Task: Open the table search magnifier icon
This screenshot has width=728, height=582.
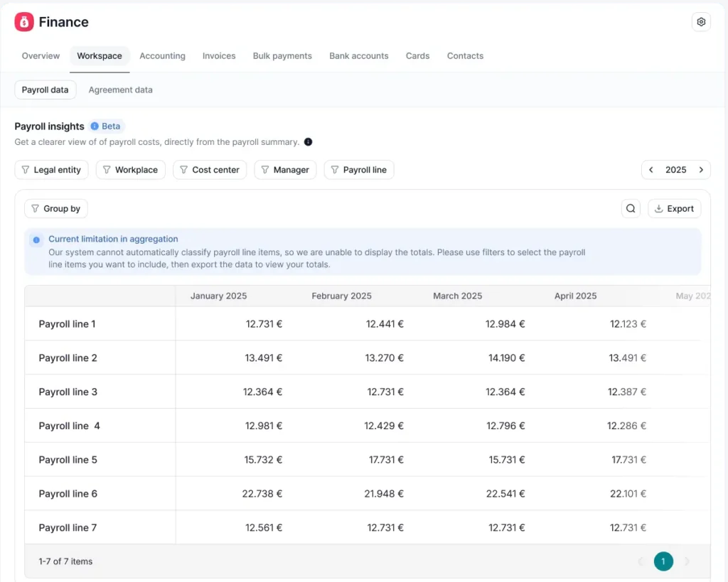Action: tap(631, 209)
